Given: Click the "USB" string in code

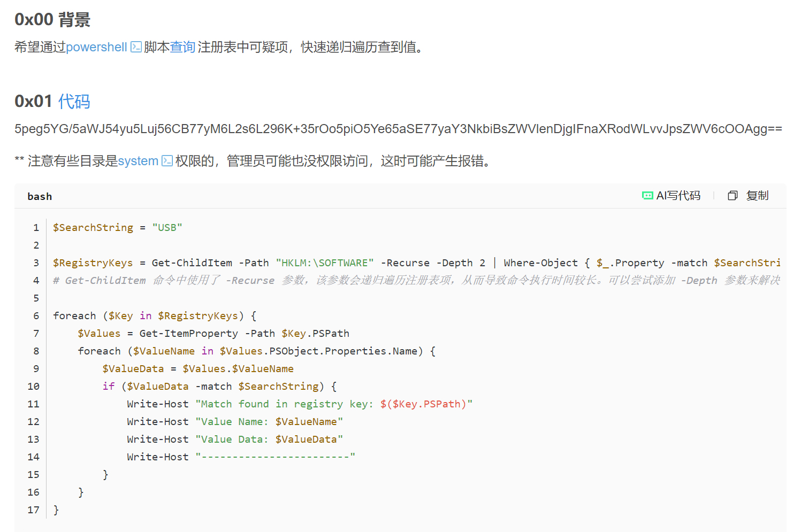Looking at the screenshot, I should (x=167, y=228).
